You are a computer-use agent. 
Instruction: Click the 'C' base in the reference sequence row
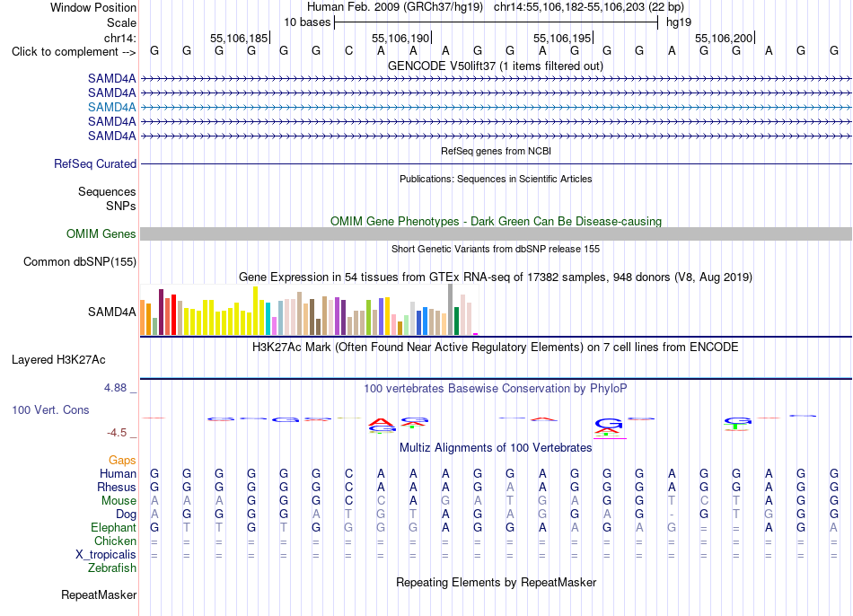pos(348,51)
